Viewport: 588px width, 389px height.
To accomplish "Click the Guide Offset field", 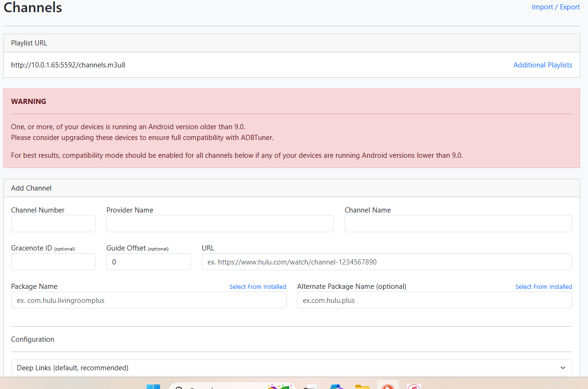I will tap(148, 262).
